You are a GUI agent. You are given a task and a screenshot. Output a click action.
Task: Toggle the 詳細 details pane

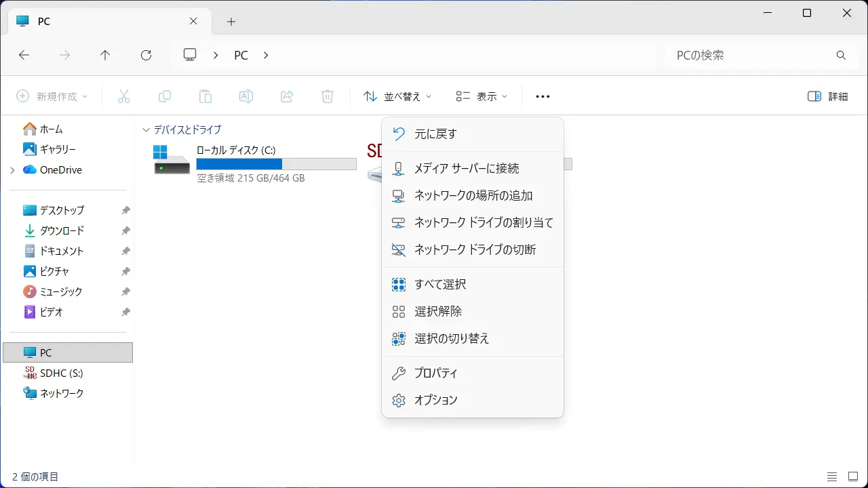click(x=828, y=97)
